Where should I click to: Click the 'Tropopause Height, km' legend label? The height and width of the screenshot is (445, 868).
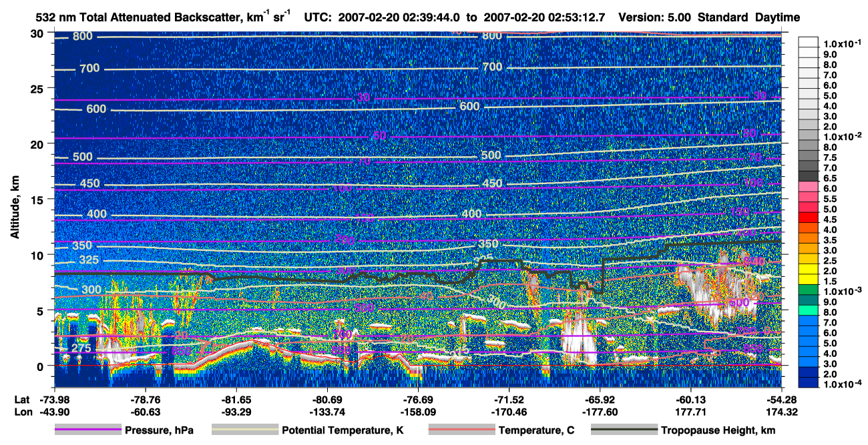click(x=718, y=431)
